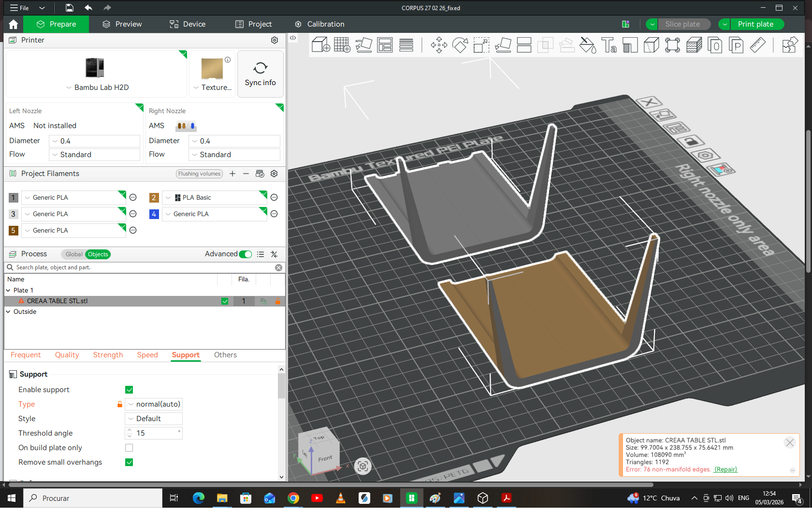
Task: Collapse the Plate 1 tree node
Action: tap(8, 291)
